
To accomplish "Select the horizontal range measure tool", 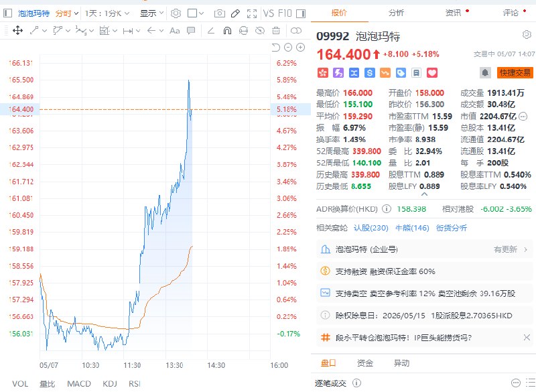I will click(x=128, y=31).
